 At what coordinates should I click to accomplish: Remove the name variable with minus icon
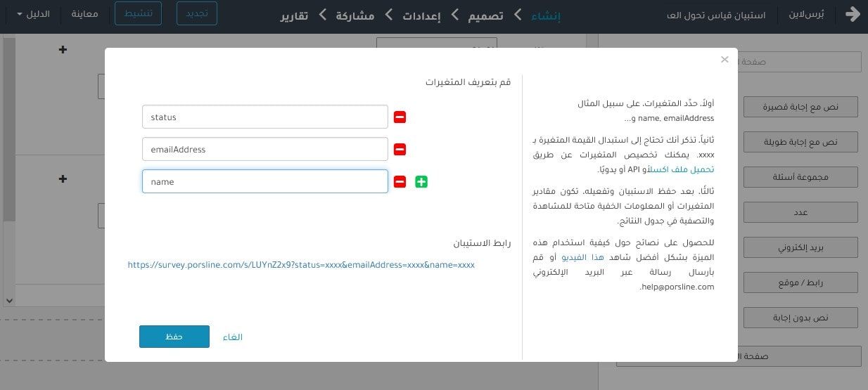pyautogui.click(x=400, y=182)
